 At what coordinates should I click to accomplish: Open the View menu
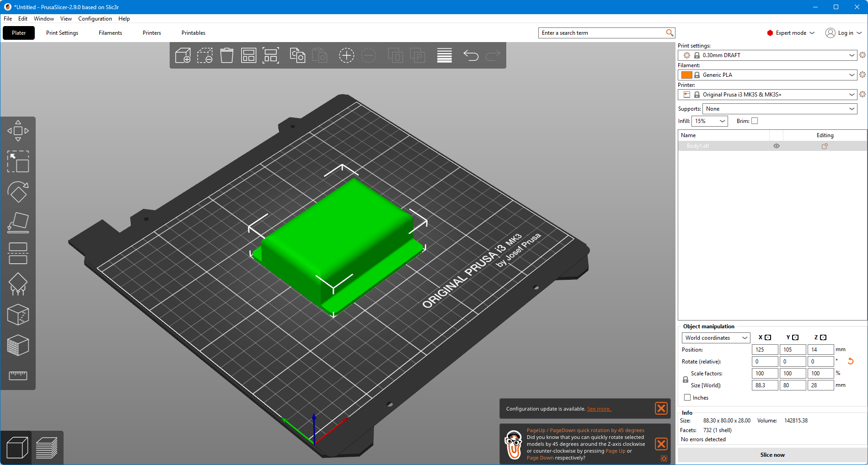click(66, 19)
